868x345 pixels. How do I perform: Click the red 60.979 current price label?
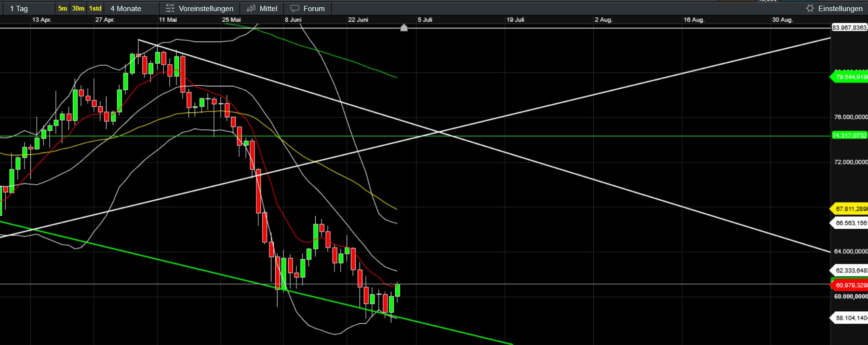849,285
